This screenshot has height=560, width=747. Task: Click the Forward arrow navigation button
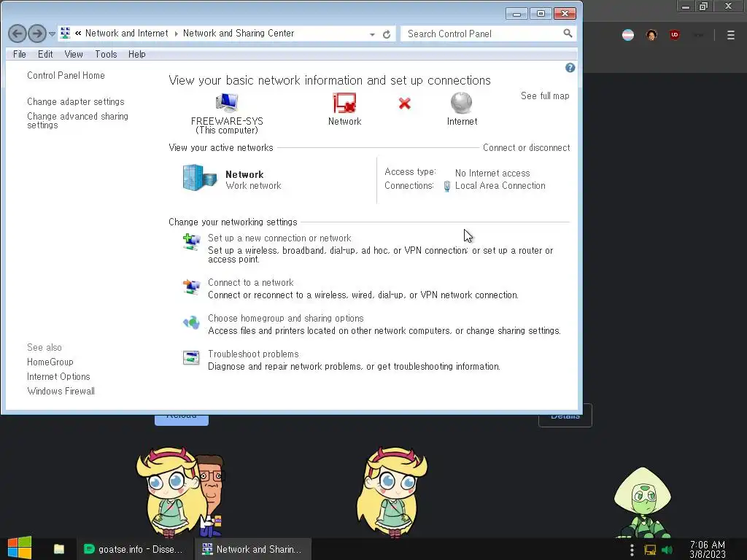pyautogui.click(x=37, y=34)
